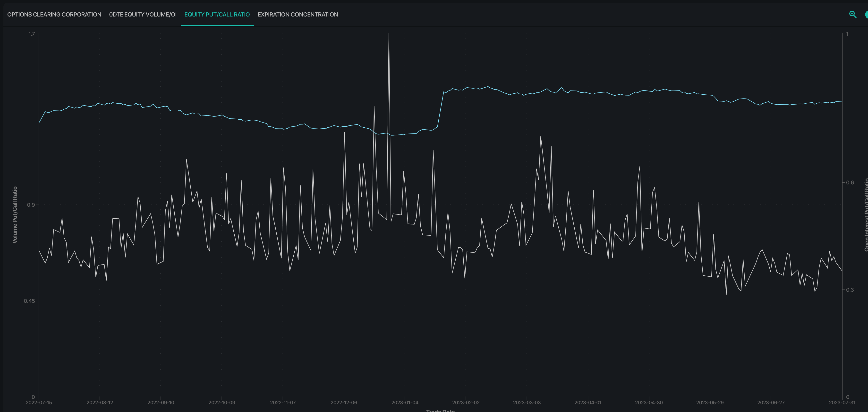Click the 2023-07-31 x-axis date label
868x412 pixels.
(842, 403)
